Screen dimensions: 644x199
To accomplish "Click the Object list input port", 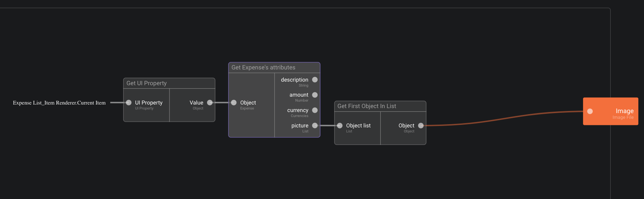I will [x=340, y=126].
